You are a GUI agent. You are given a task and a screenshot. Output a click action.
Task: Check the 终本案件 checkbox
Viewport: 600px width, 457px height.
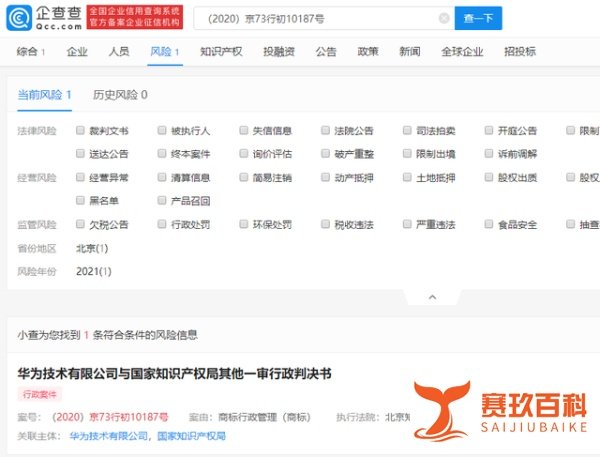162,154
